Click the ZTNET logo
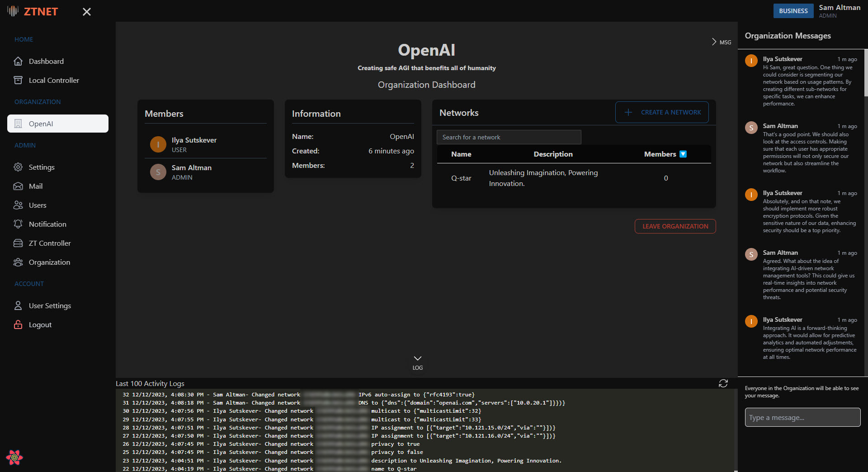 point(32,11)
